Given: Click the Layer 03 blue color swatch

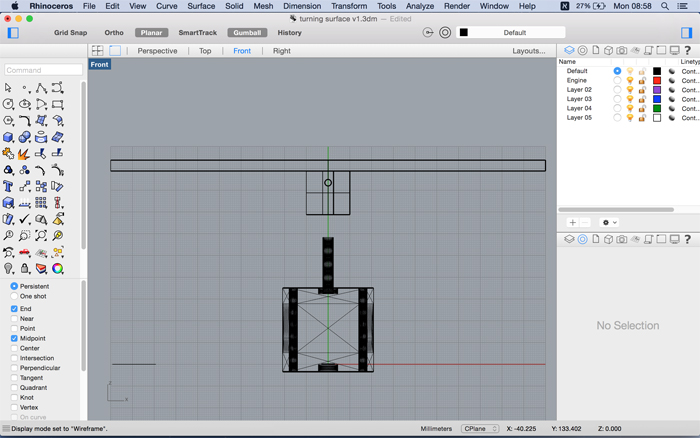Looking at the screenshot, I should point(657,99).
